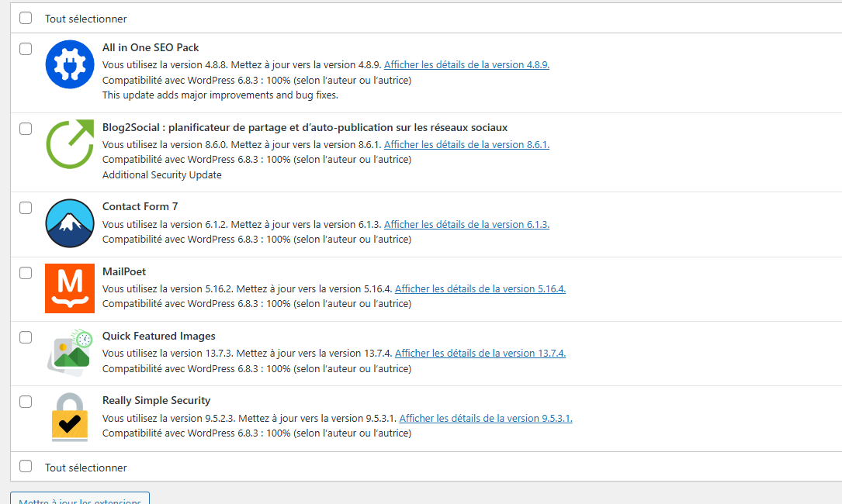842x504 pixels.
Task: Open details link for version 4.8.9
Action: coord(466,65)
